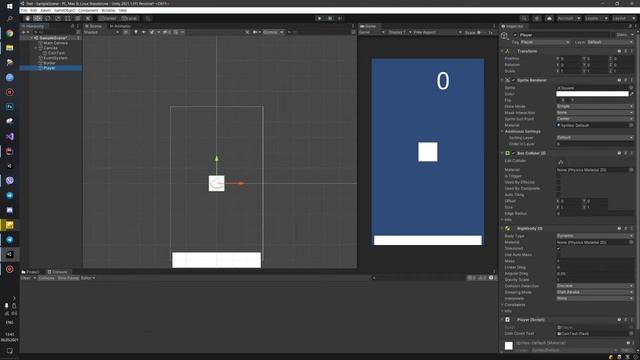Image resolution: width=640 pixels, height=360 pixels.
Task: Open the Layer dropdown in Inspector
Action: (610, 42)
